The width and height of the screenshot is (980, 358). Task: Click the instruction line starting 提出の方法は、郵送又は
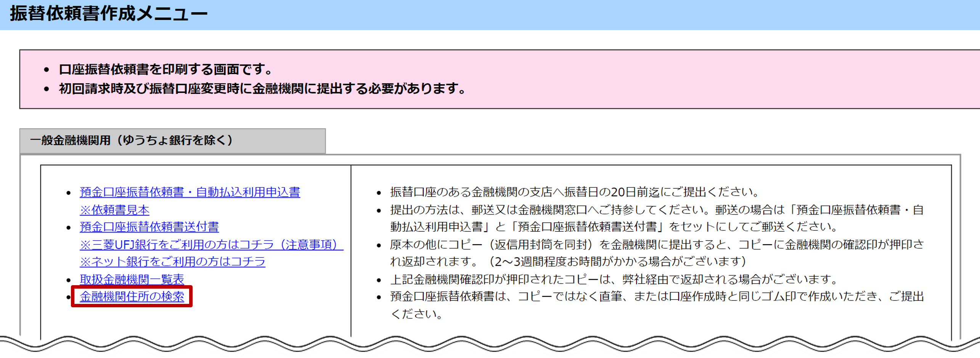(x=656, y=210)
